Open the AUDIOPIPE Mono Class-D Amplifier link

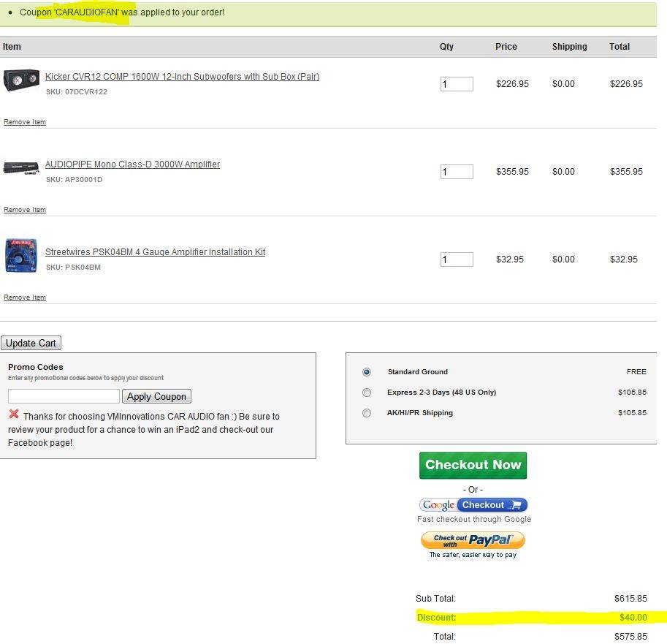pyautogui.click(x=132, y=164)
